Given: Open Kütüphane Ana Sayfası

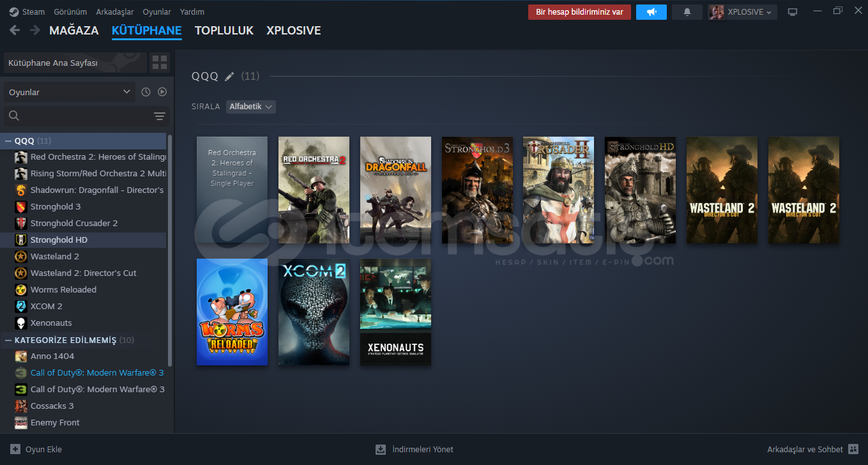Looking at the screenshot, I should click(75, 63).
